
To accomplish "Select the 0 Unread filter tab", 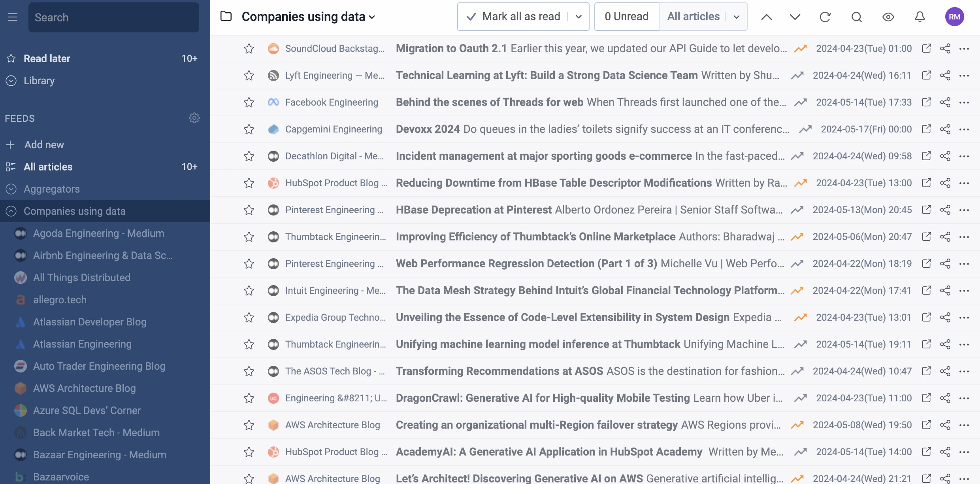I will pos(626,17).
